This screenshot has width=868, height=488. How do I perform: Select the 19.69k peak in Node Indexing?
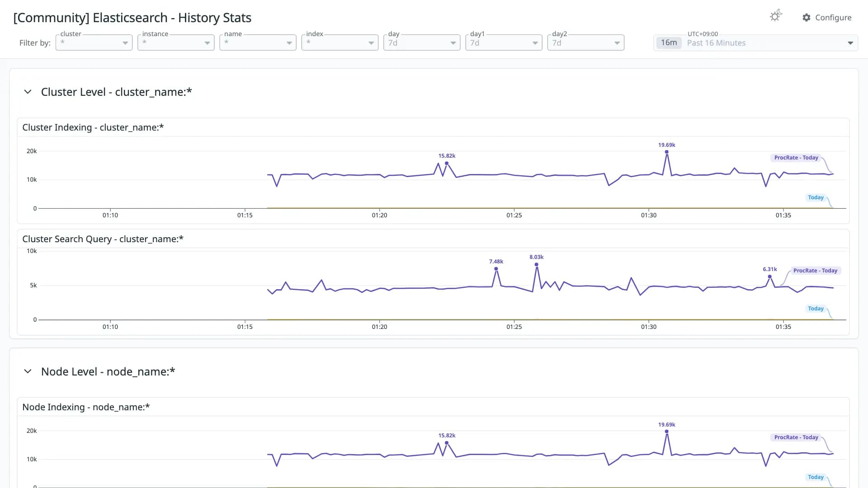(x=667, y=432)
